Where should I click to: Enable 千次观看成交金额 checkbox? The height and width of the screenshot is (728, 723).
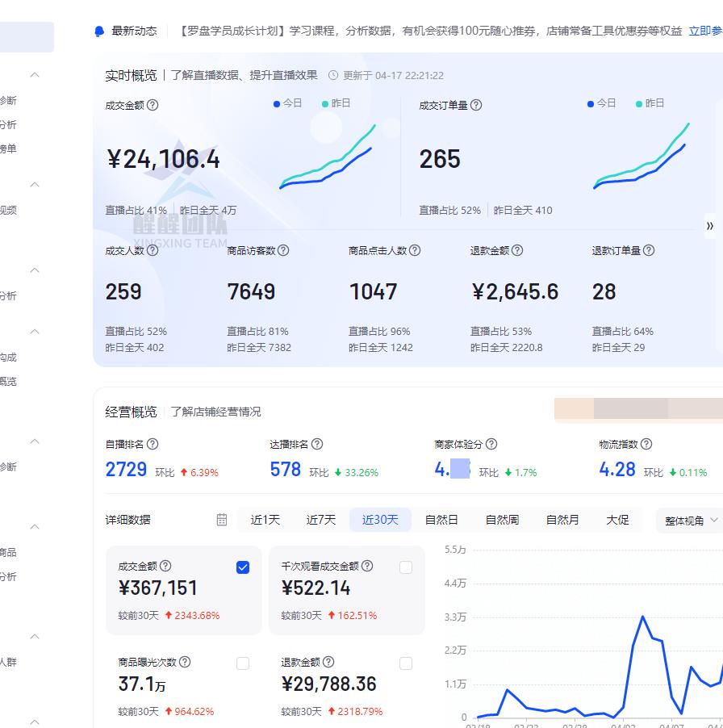coord(406,567)
